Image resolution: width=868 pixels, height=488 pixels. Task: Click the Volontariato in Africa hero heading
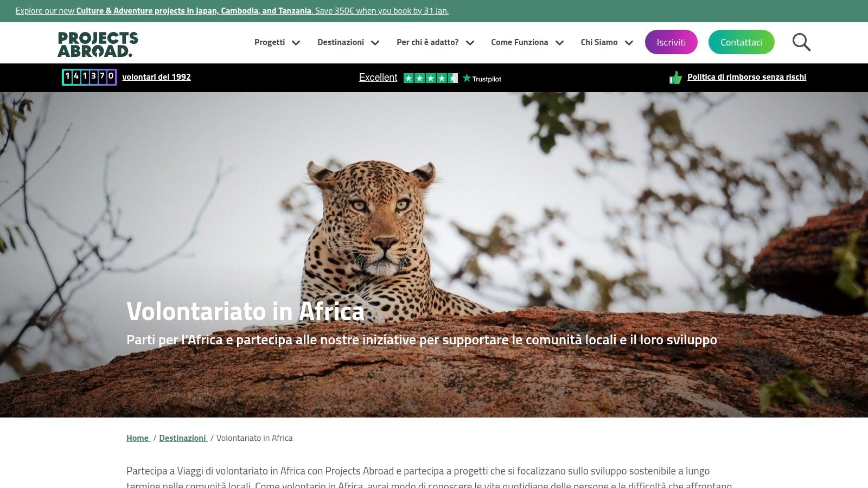[x=245, y=311]
